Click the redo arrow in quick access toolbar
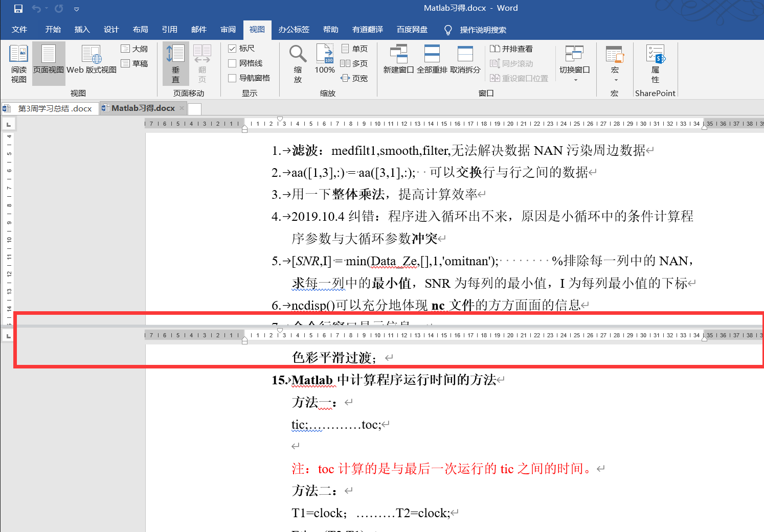 pos(59,9)
